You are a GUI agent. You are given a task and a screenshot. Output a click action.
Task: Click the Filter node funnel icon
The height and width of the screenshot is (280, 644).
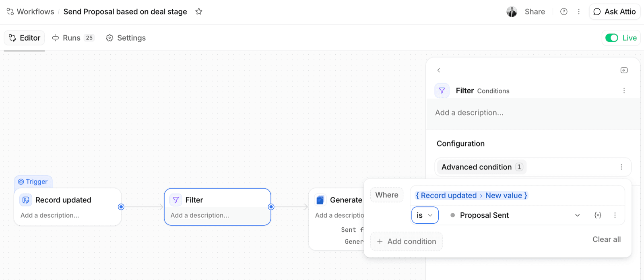tap(176, 200)
